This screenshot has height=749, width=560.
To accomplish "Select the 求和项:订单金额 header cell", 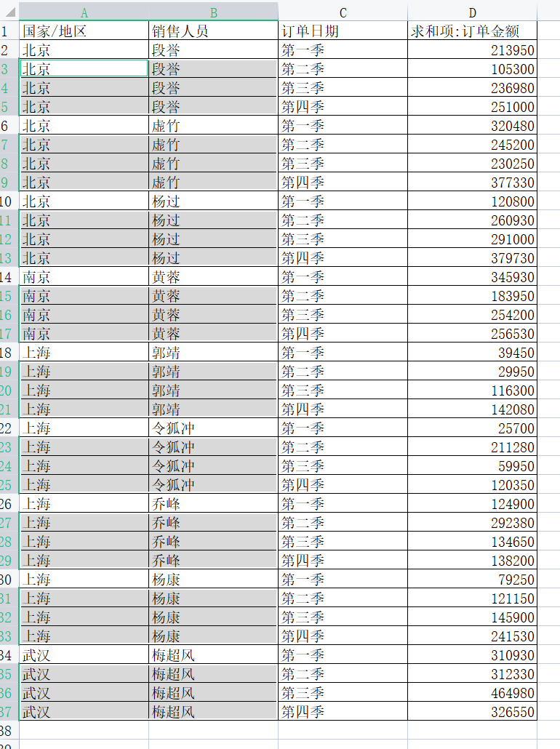I will tap(472, 31).
